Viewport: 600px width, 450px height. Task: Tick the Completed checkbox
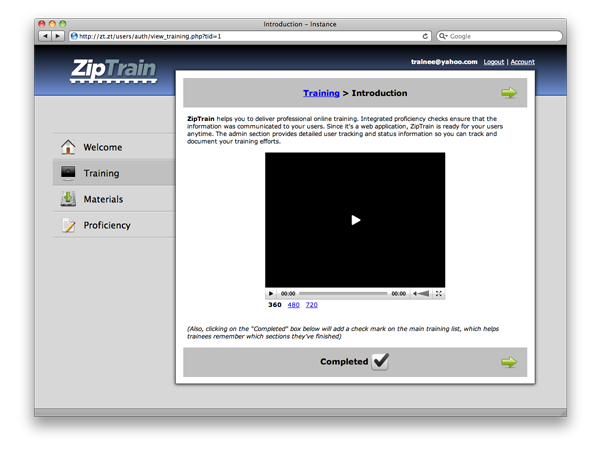(380, 362)
